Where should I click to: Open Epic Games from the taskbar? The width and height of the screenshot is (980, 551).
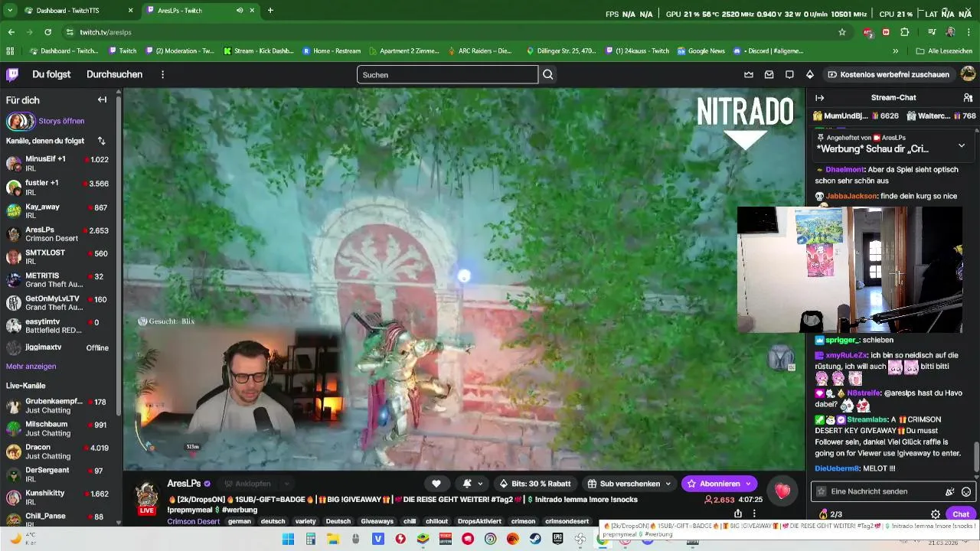557,539
